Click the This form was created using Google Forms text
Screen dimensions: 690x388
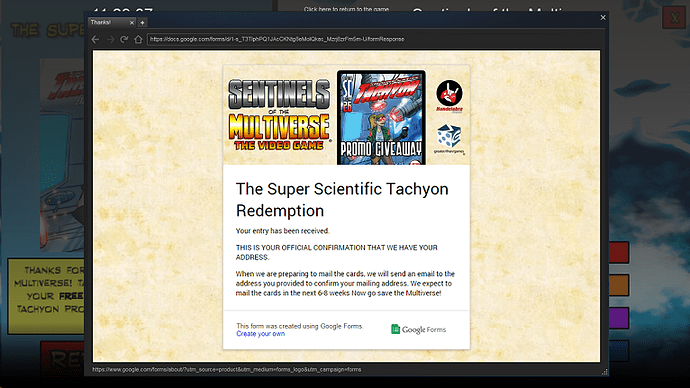300,326
